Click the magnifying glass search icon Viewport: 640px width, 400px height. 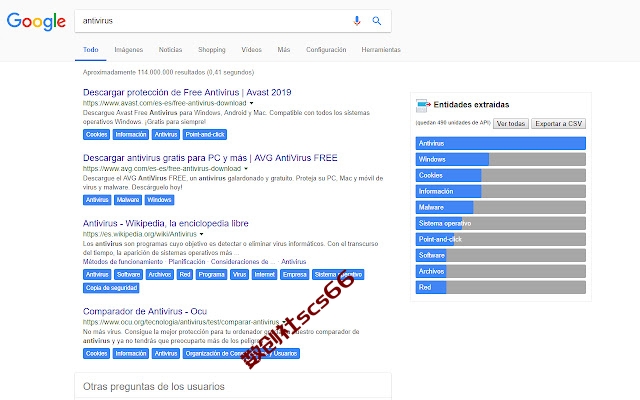coord(377,21)
